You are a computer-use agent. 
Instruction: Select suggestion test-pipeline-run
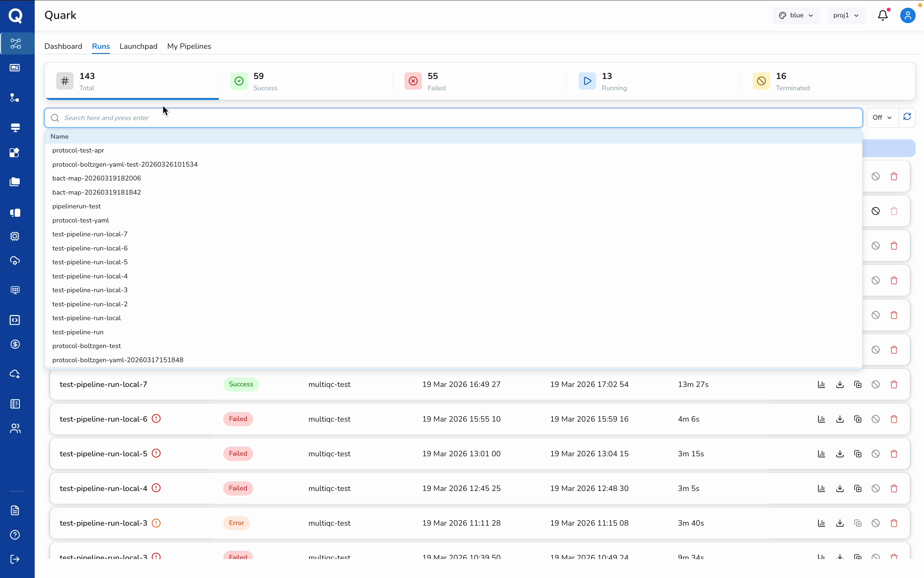point(454,332)
